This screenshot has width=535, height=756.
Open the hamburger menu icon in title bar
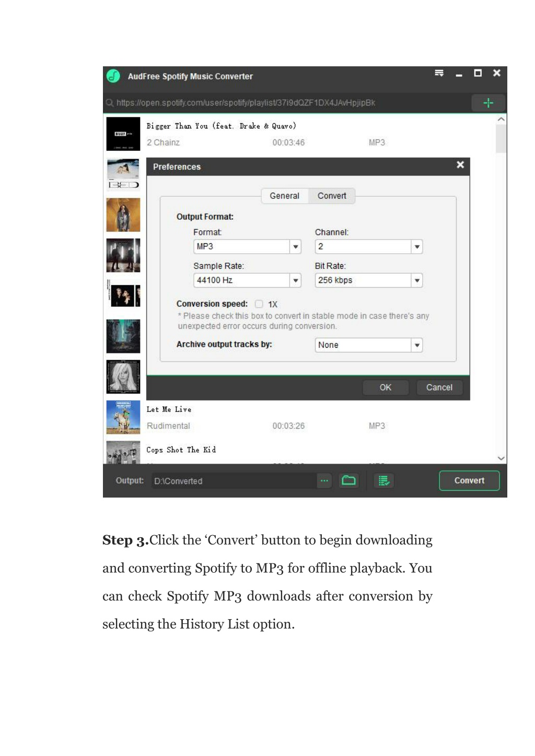439,73
